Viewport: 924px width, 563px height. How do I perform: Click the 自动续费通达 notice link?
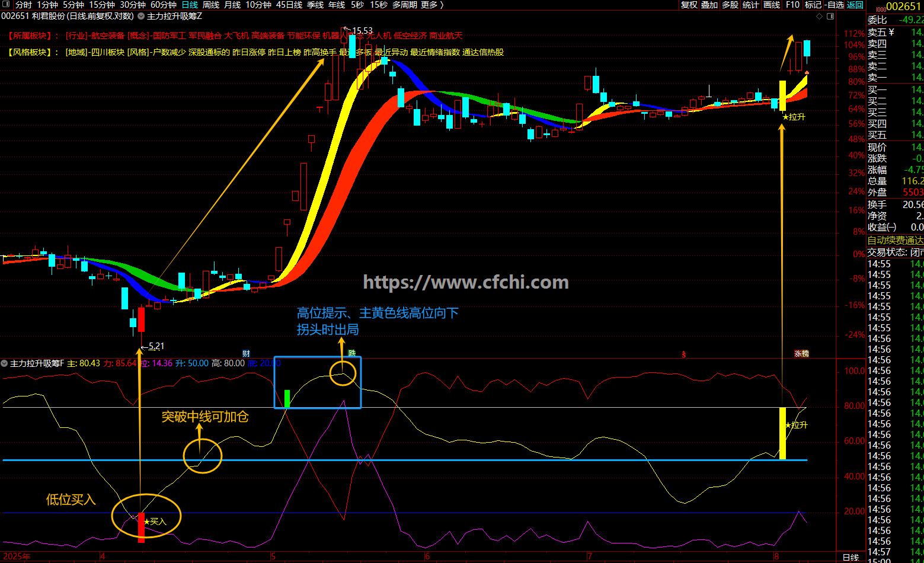coord(896,240)
